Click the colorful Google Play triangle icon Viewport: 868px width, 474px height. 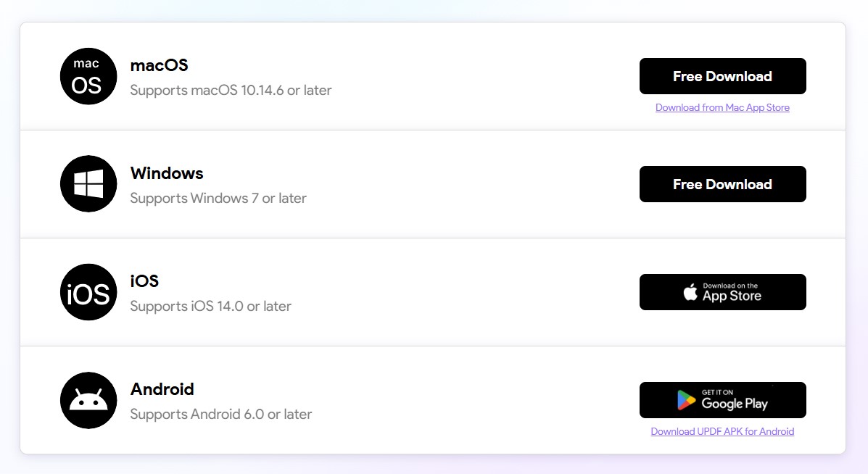coord(685,399)
